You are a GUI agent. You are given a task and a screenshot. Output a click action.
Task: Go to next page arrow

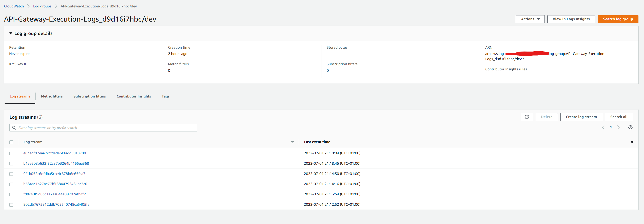[x=618, y=127]
